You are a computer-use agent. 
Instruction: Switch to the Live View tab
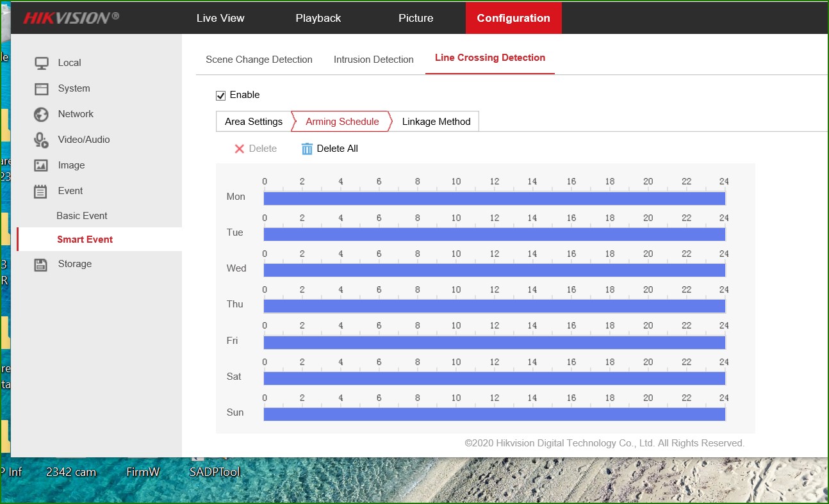tap(220, 18)
